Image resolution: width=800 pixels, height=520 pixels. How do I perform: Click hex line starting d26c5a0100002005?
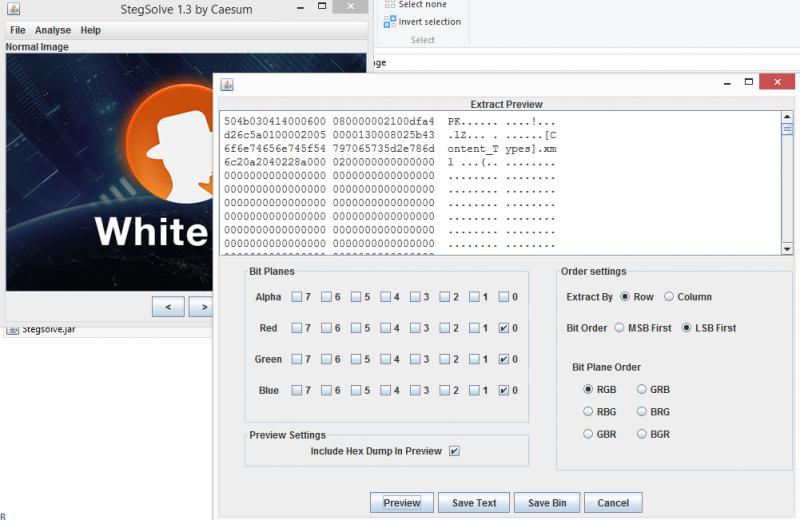click(x=390, y=135)
